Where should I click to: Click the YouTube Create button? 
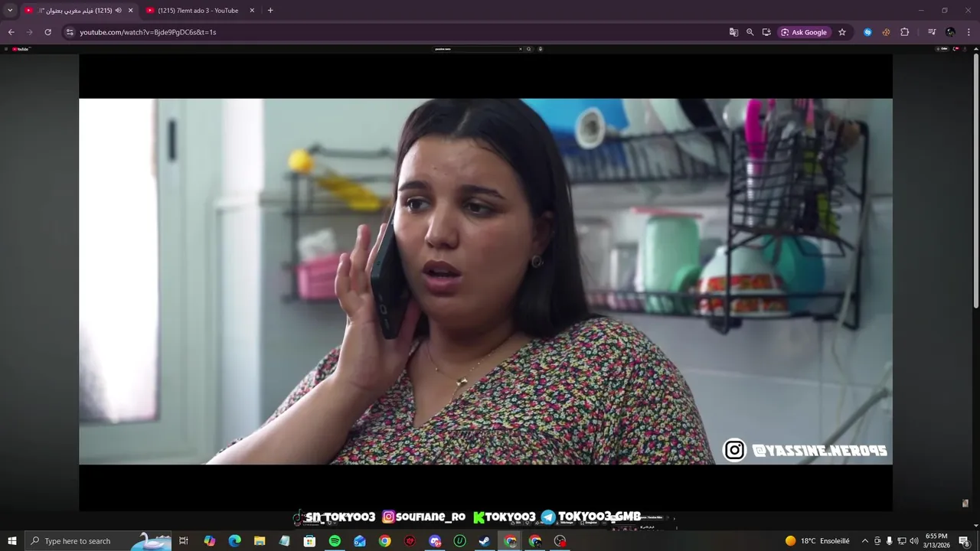tap(942, 49)
